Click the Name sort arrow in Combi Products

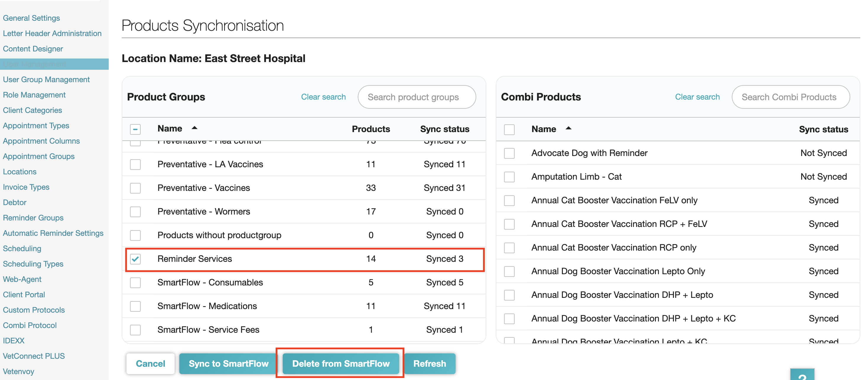pos(568,128)
